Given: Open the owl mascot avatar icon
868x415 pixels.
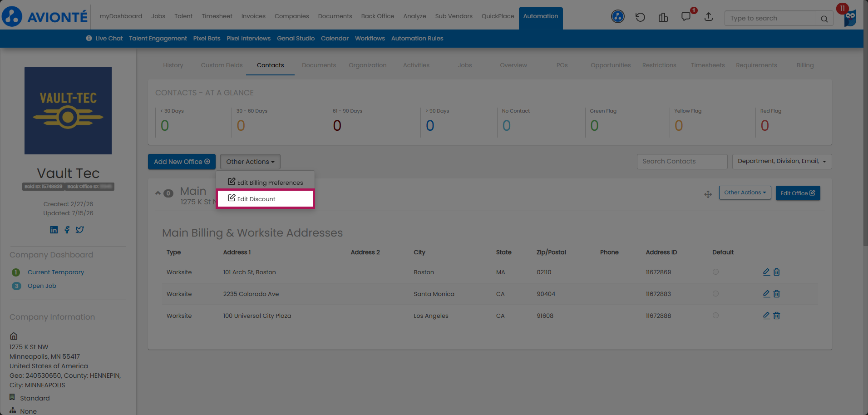Looking at the screenshot, I should (850, 18).
